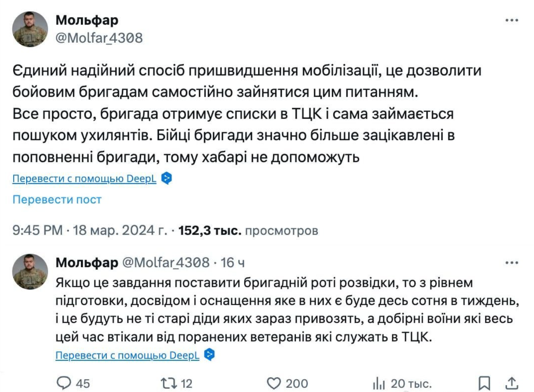
Task: Open reply's three-dot more menu
Action: [x=512, y=263]
